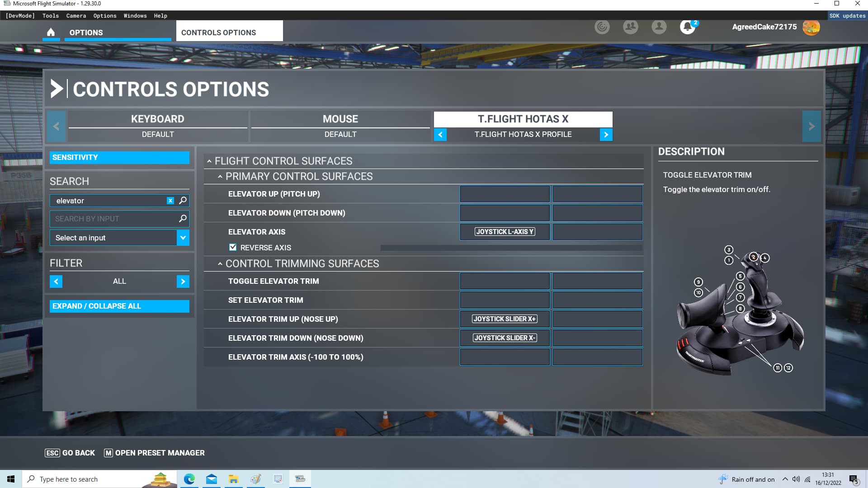Collapse Control Trimming Surfaces section

(x=220, y=264)
